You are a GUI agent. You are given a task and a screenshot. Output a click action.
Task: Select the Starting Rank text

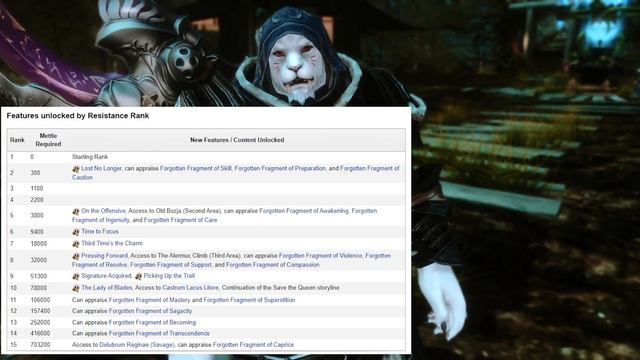pos(90,157)
